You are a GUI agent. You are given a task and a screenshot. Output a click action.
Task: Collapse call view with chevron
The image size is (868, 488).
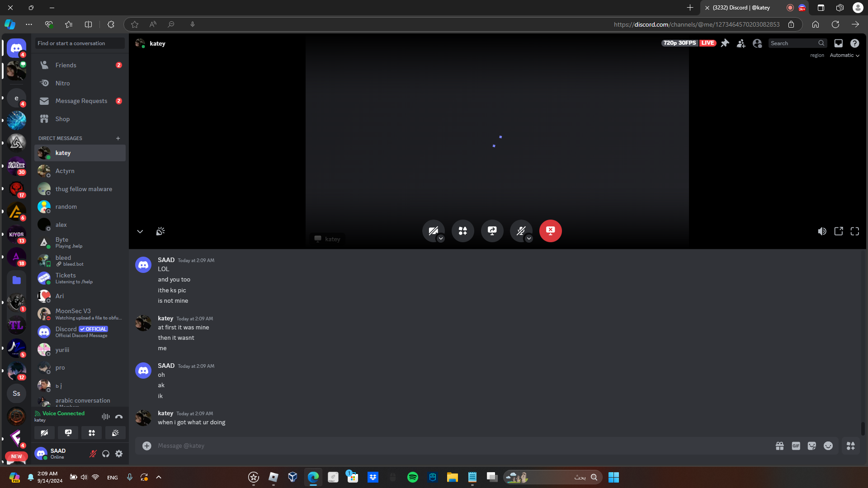(140, 231)
